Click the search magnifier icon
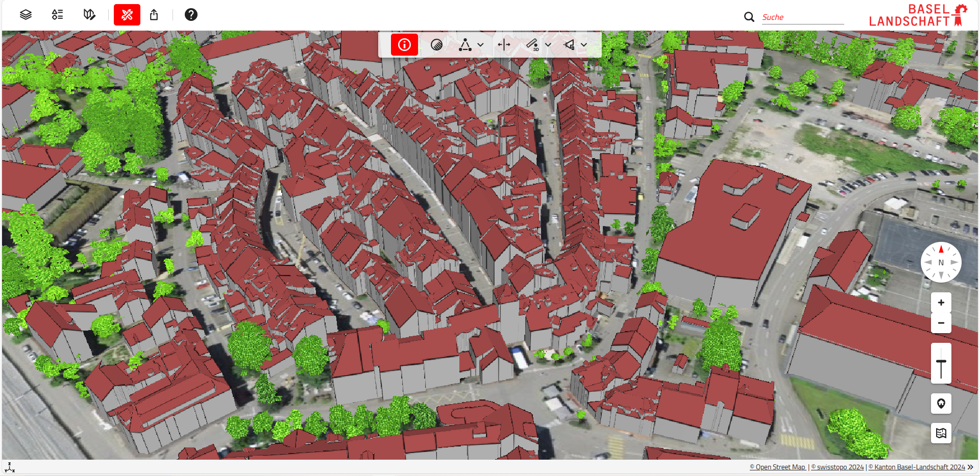Screen dimensions: 980x476 point(749,17)
